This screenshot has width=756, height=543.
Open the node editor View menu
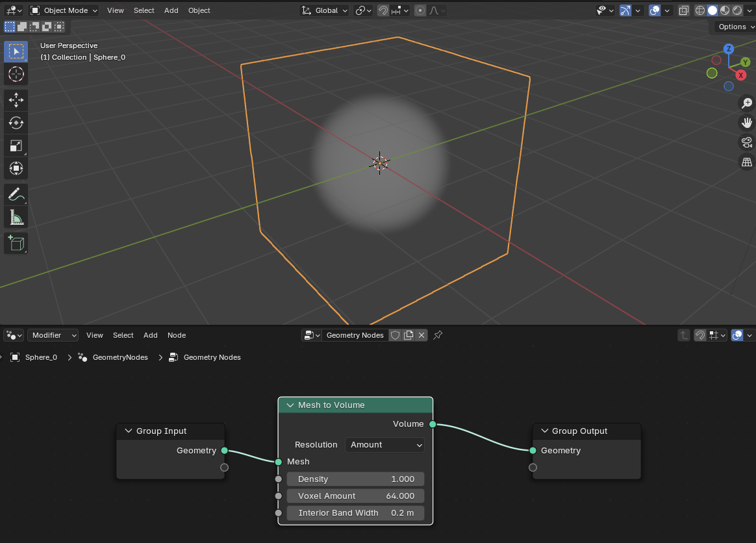(95, 335)
